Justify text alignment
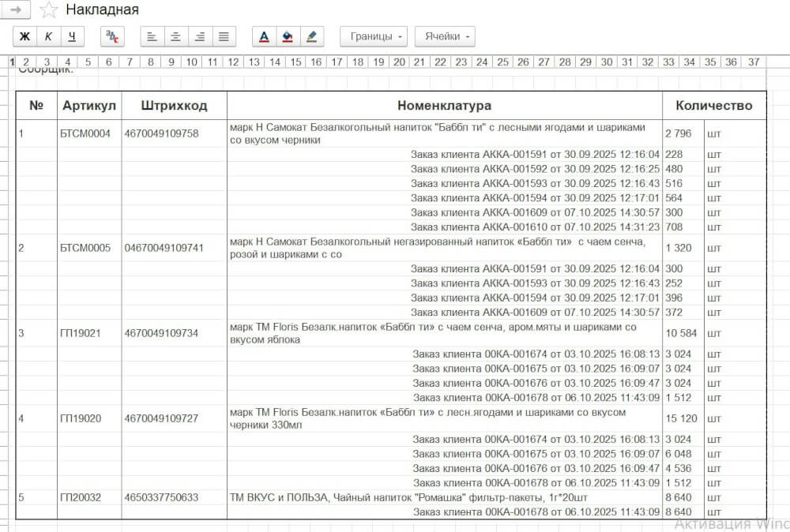Viewport: 790px width, 532px height. pyautogui.click(x=224, y=36)
